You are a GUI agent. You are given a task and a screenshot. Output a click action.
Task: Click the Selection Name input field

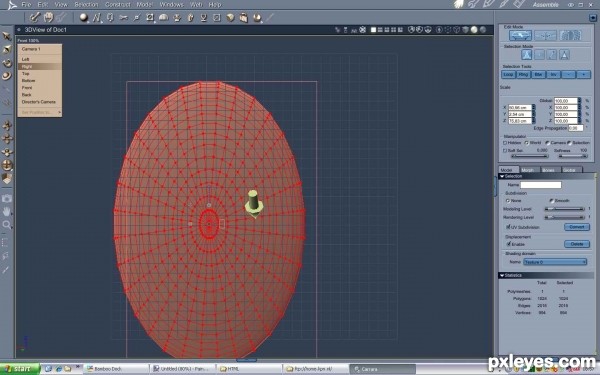click(541, 185)
